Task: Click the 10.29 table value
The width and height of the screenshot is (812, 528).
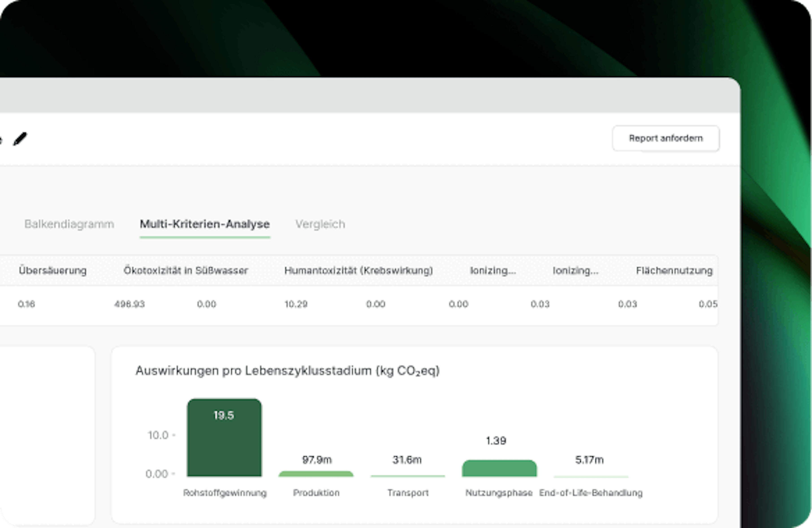Action: [296, 304]
